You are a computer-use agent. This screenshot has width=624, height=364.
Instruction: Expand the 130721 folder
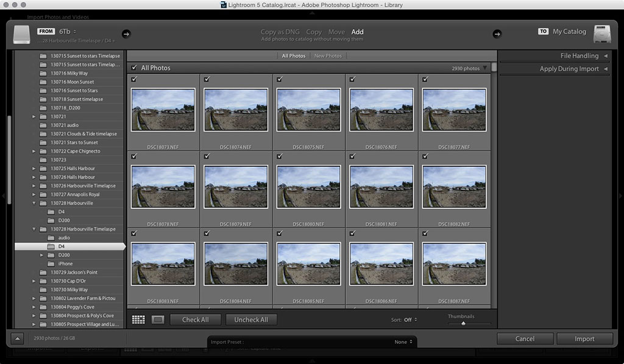(34, 116)
